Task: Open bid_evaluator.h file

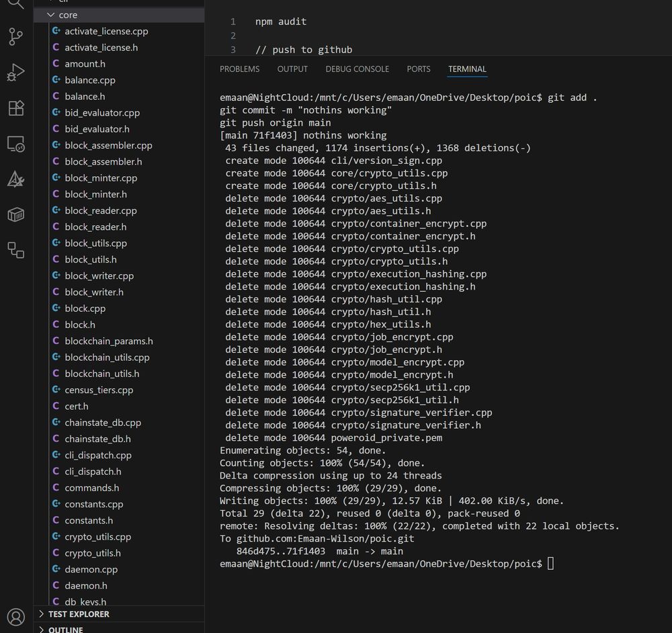Action: pyautogui.click(x=119, y=129)
